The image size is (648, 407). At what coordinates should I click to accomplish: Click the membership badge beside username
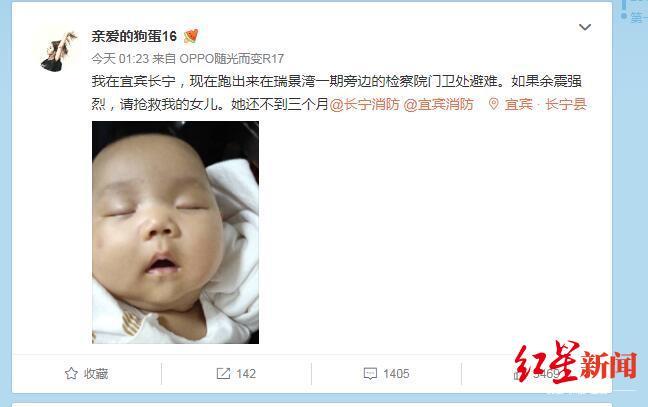pyautogui.click(x=191, y=36)
